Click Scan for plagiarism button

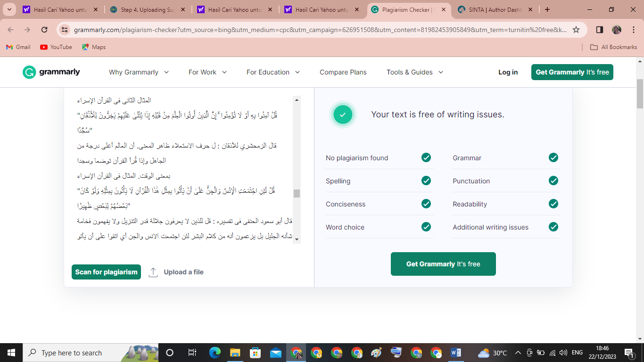pyautogui.click(x=106, y=272)
